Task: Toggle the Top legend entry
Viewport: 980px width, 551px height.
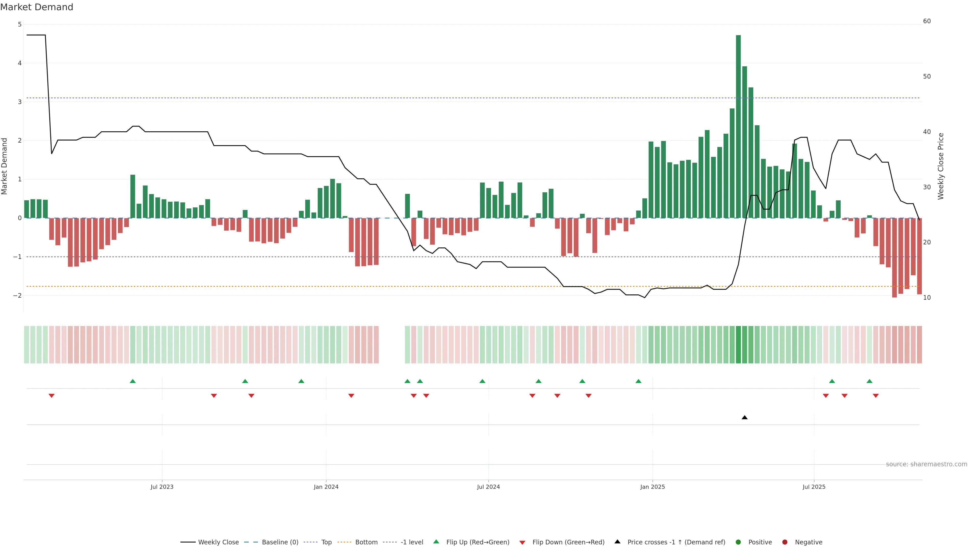Action: tap(326, 542)
